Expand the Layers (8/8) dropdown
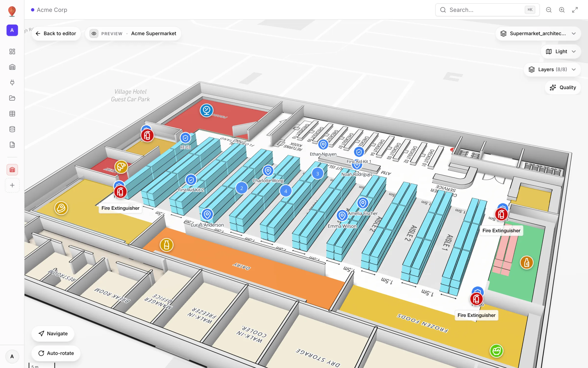 tap(552, 69)
